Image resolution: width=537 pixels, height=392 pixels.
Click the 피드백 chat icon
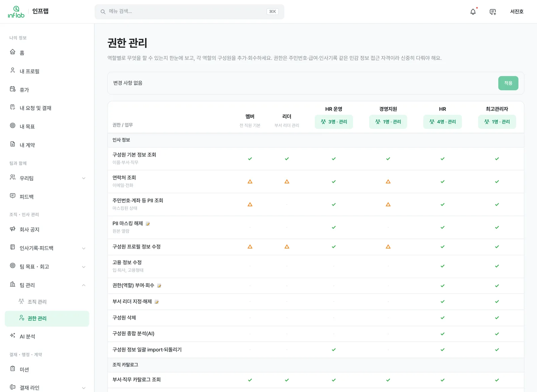[13, 196]
